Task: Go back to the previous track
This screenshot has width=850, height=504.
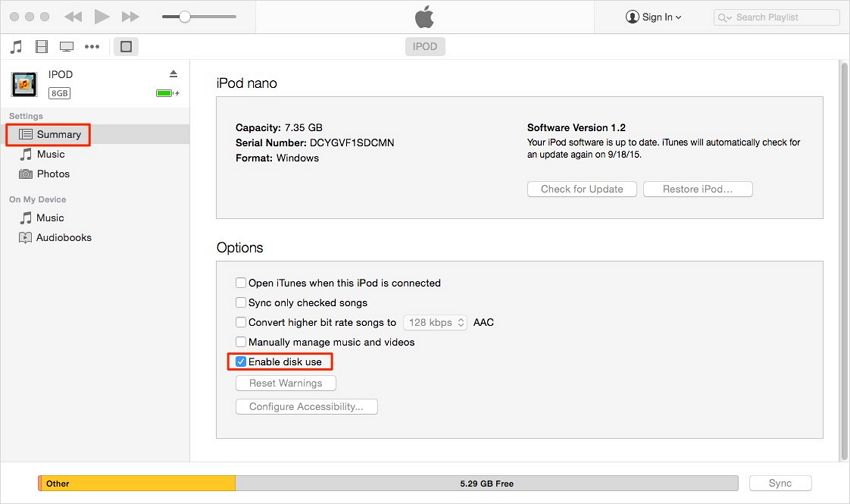Action: (x=73, y=17)
